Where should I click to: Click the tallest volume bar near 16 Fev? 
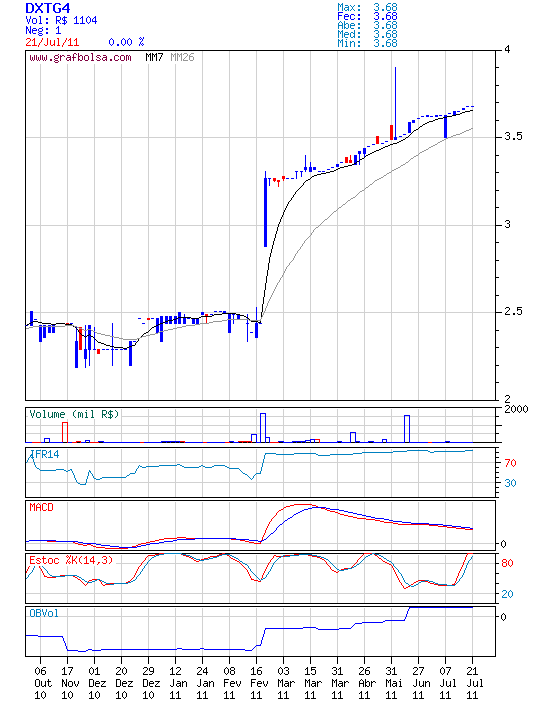(x=263, y=428)
